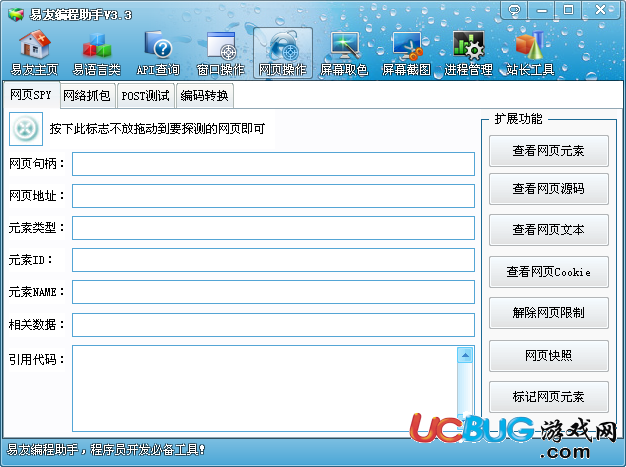This screenshot has height=467, width=626.
Task: Click the 扩展功能 group label
Action: tap(518, 119)
